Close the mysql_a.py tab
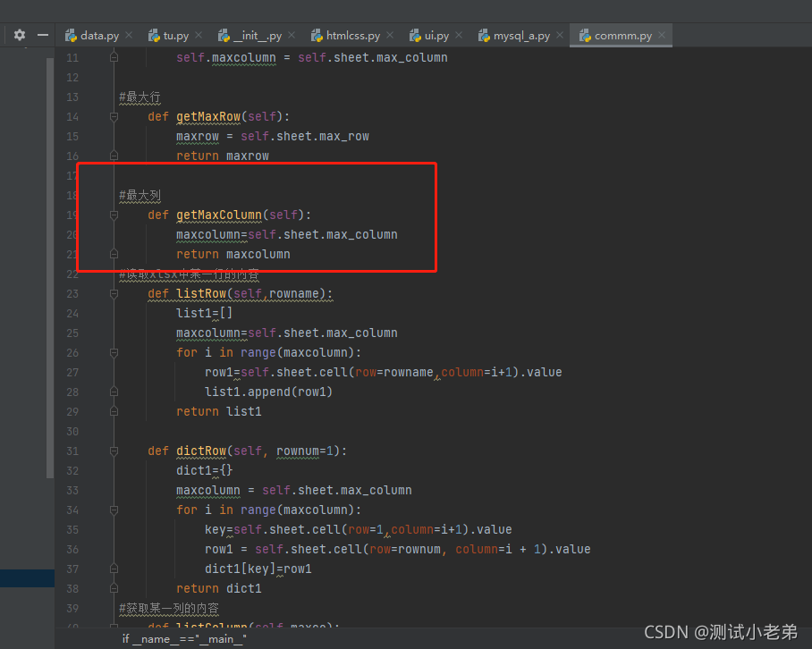The image size is (812, 649). pos(560,35)
